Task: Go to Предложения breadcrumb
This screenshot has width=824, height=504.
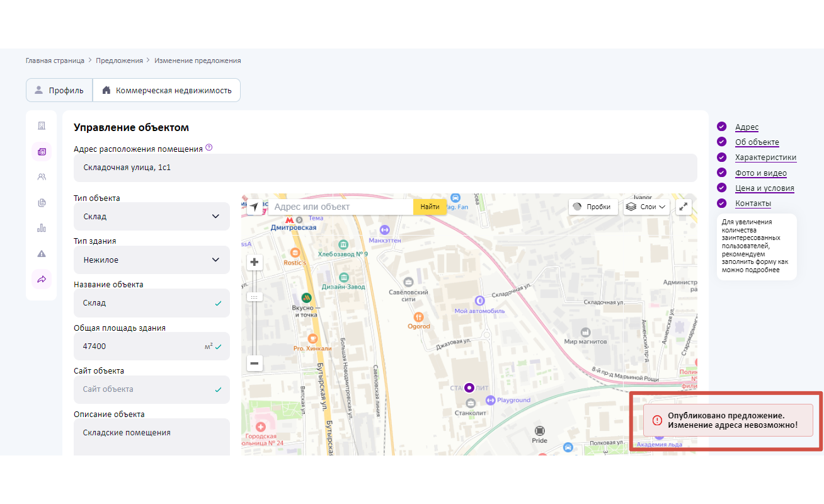Action: coord(120,60)
